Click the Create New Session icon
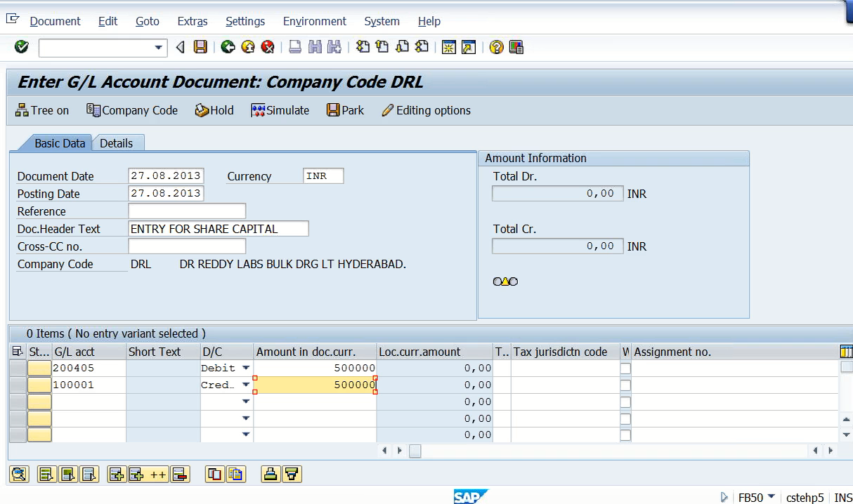The image size is (853, 504). coord(448,47)
